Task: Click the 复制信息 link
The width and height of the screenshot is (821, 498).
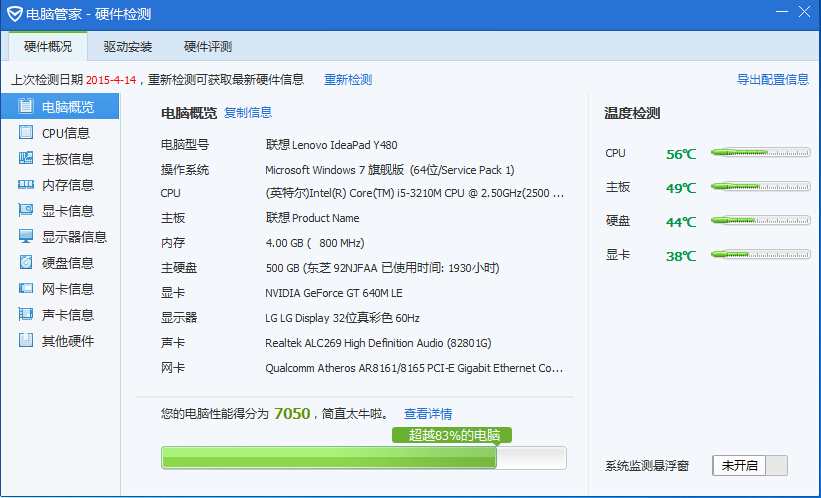Action: pyautogui.click(x=248, y=113)
